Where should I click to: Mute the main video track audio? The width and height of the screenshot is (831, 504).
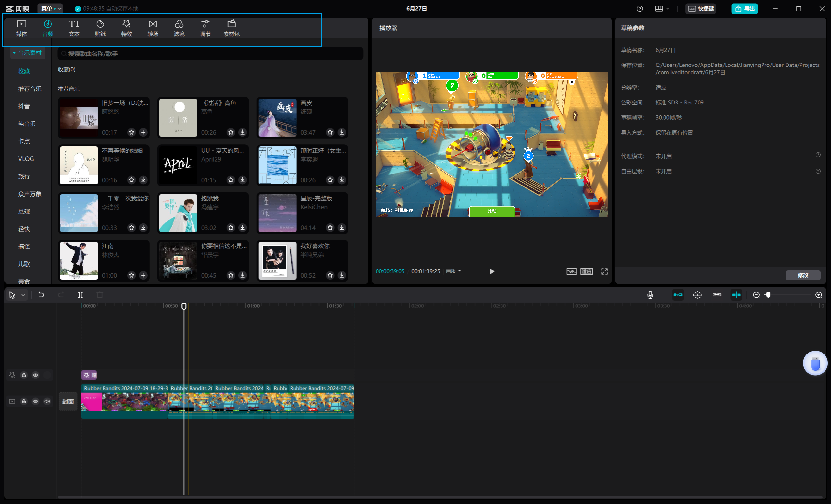pos(47,401)
